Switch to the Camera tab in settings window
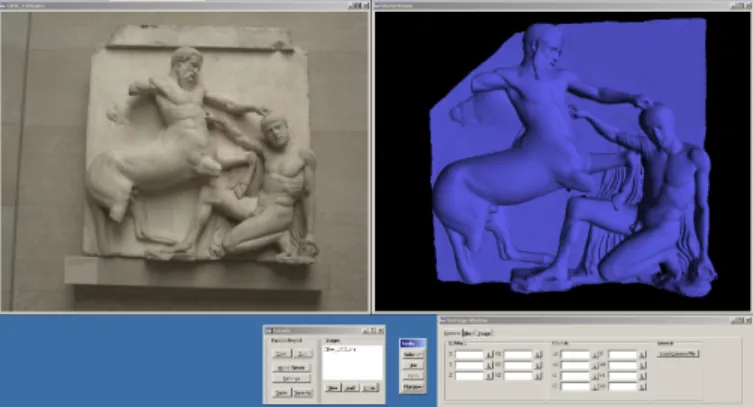The image size is (753, 407). (x=452, y=333)
